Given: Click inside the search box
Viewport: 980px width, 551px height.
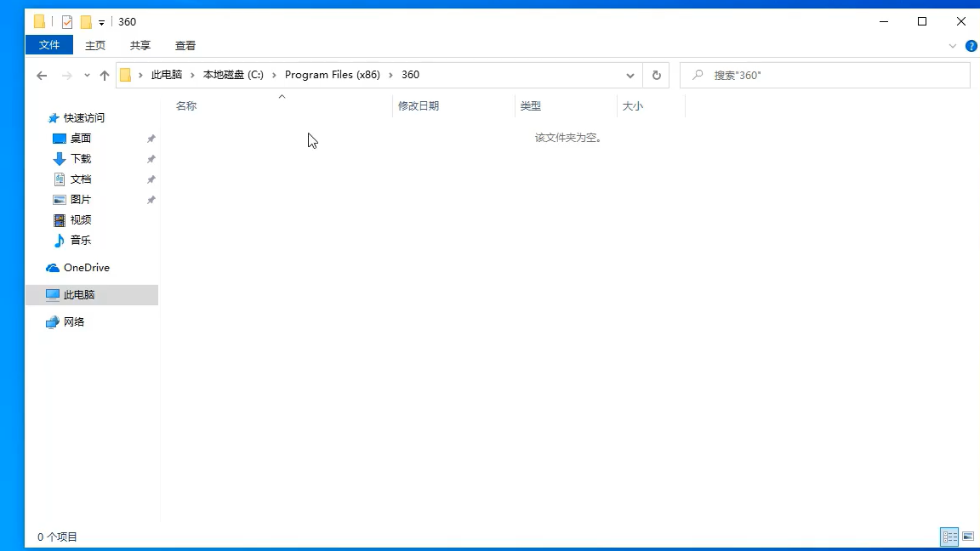Looking at the screenshot, I should 824,75.
